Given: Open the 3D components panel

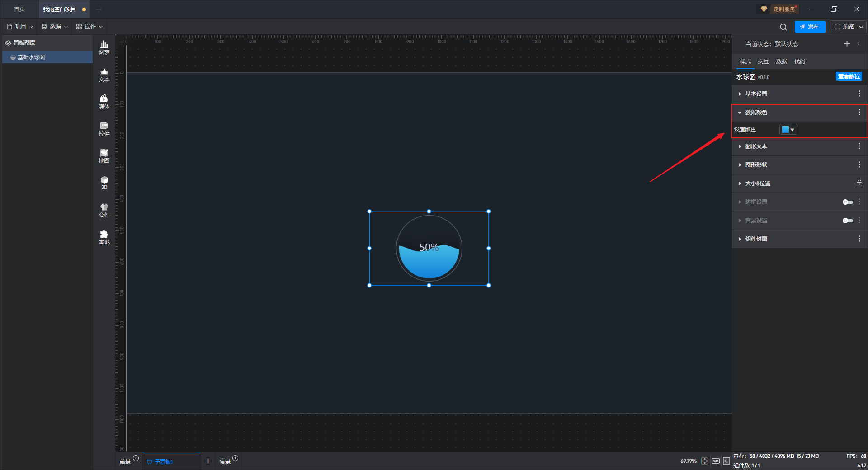Looking at the screenshot, I should 104,183.
